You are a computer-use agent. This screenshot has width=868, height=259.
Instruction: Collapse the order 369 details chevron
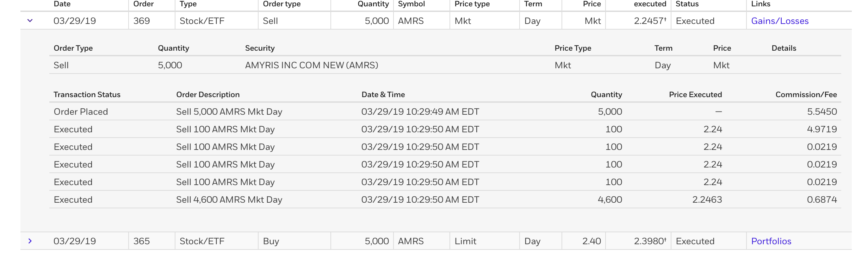tap(30, 21)
